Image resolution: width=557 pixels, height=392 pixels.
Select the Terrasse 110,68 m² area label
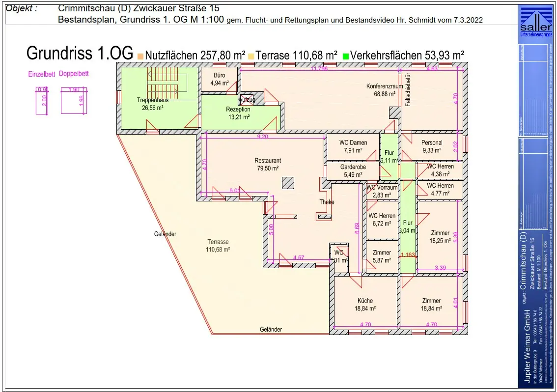[218, 246]
